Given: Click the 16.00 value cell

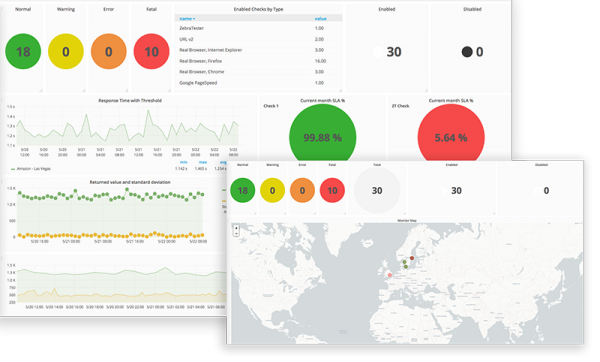Looking at the screenshot, I should point(321,61).
